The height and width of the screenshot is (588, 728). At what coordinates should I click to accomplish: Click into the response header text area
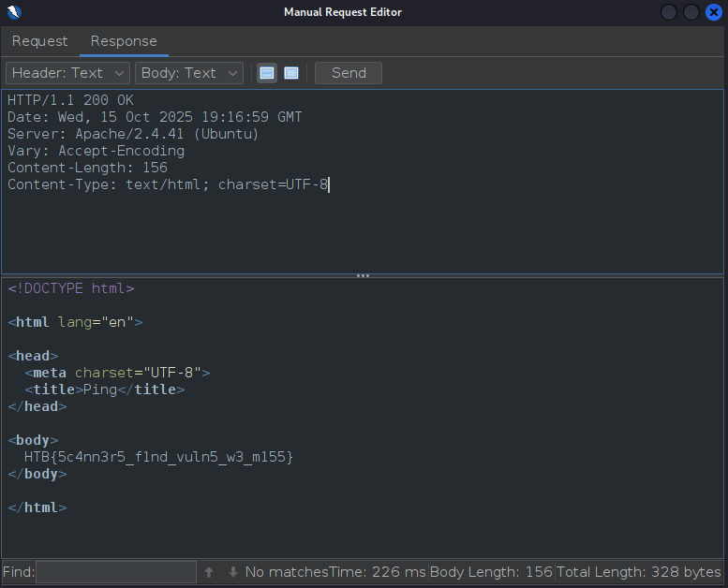coord(364,234)
